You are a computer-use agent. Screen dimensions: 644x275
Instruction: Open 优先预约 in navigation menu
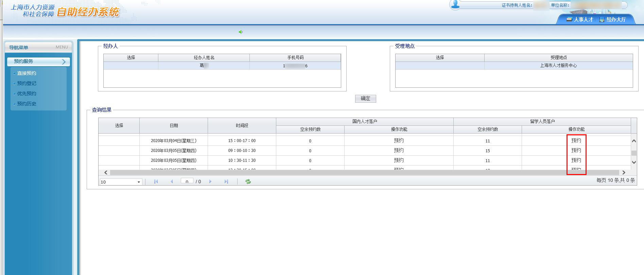pos(27,93)
